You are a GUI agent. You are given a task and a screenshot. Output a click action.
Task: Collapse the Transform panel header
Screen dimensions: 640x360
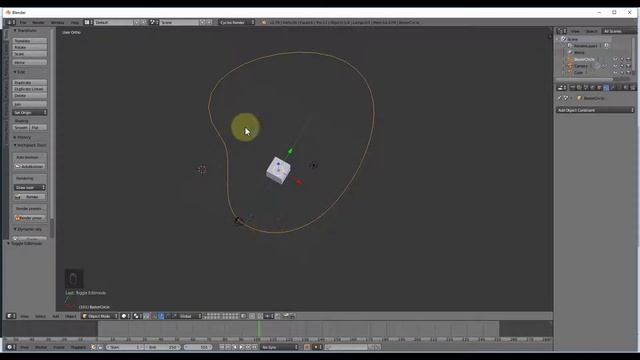click(x=25, y=31)
